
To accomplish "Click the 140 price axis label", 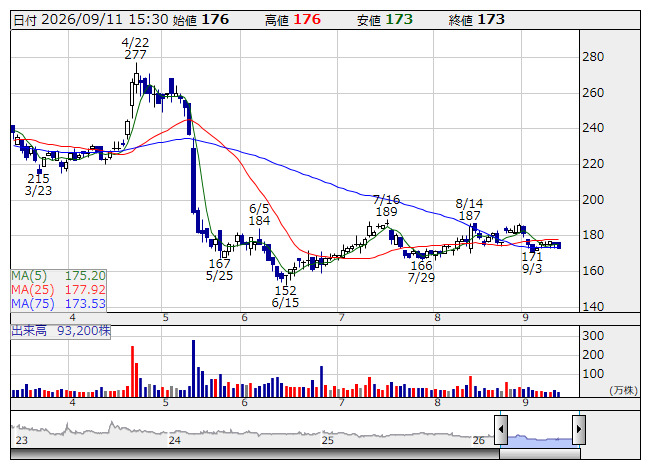I will pos(593,307).
